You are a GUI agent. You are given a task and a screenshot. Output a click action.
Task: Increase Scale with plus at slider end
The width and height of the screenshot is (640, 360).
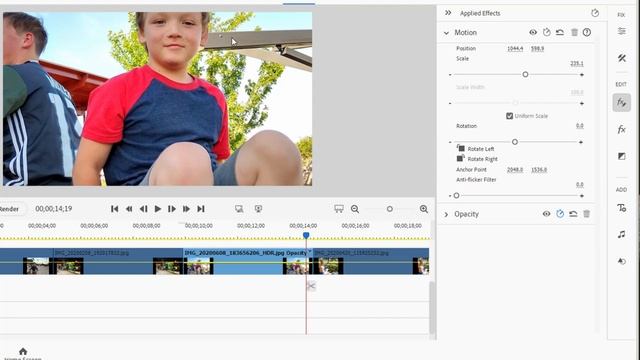[x=582, y=75]
